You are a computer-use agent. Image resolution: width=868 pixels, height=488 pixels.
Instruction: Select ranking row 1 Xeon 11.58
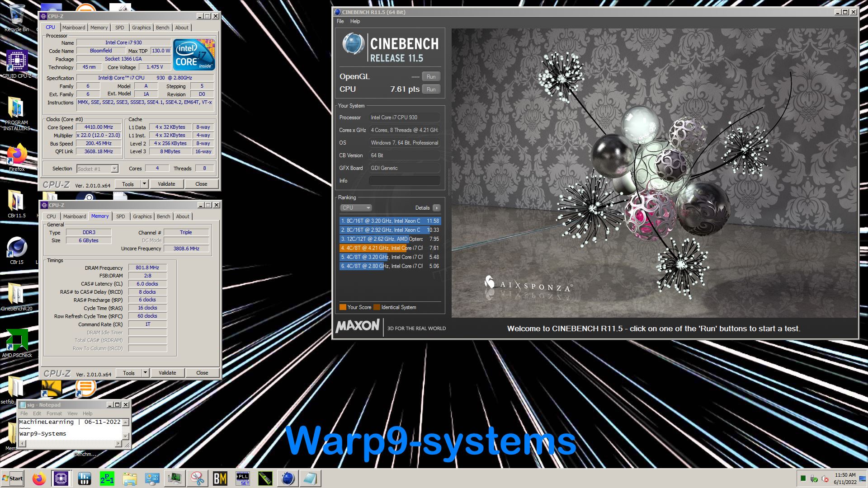[390, 221]
